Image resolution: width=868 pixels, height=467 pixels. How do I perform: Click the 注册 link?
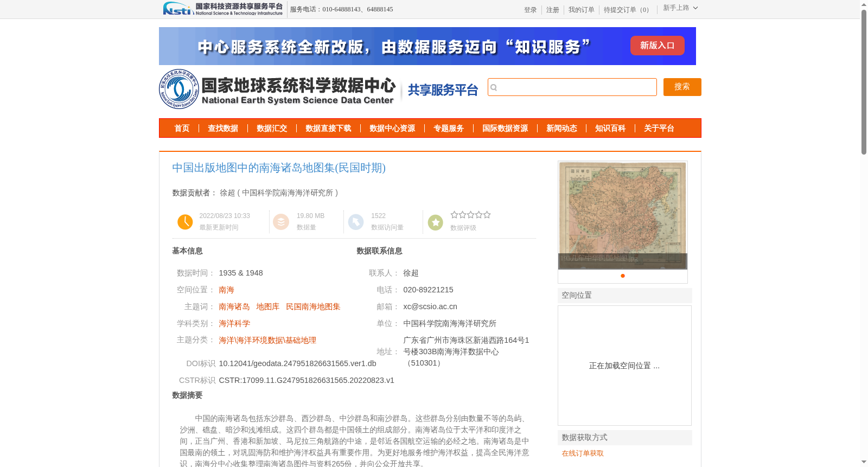point(552,10)
